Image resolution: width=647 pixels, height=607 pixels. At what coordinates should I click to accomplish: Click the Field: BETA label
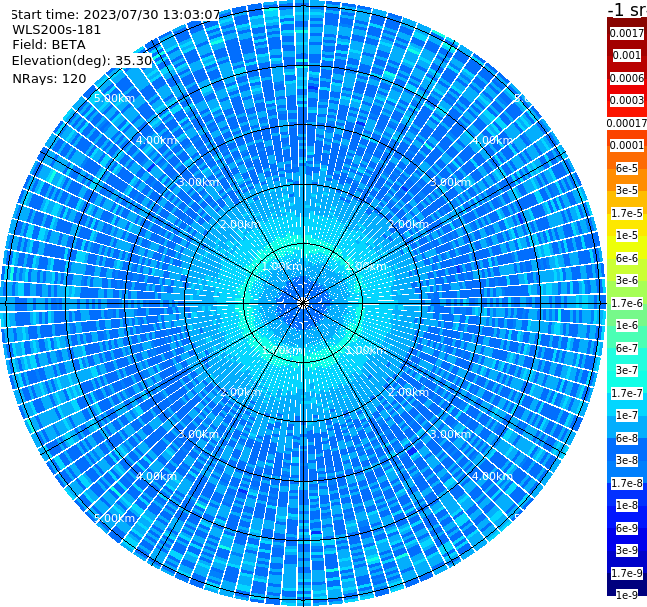click(49, 45)
